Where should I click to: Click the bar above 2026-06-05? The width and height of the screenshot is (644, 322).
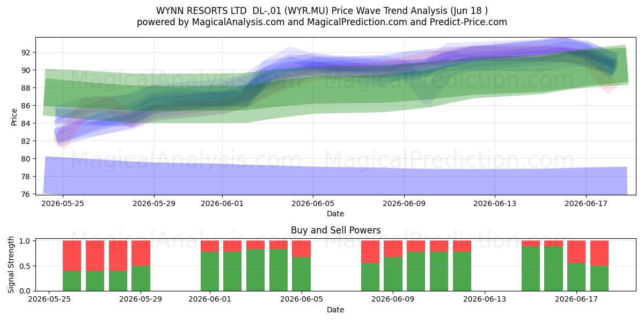tap(301, 266)
